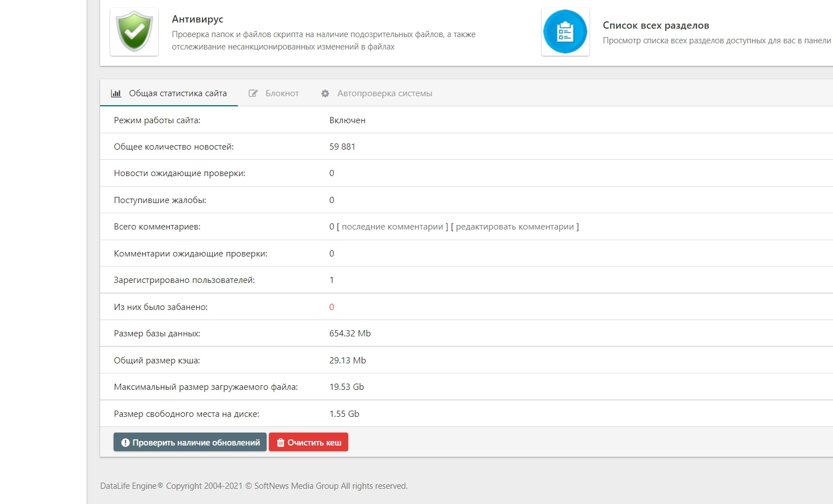Click the bar chart statistics tab icon

(116, 93)
